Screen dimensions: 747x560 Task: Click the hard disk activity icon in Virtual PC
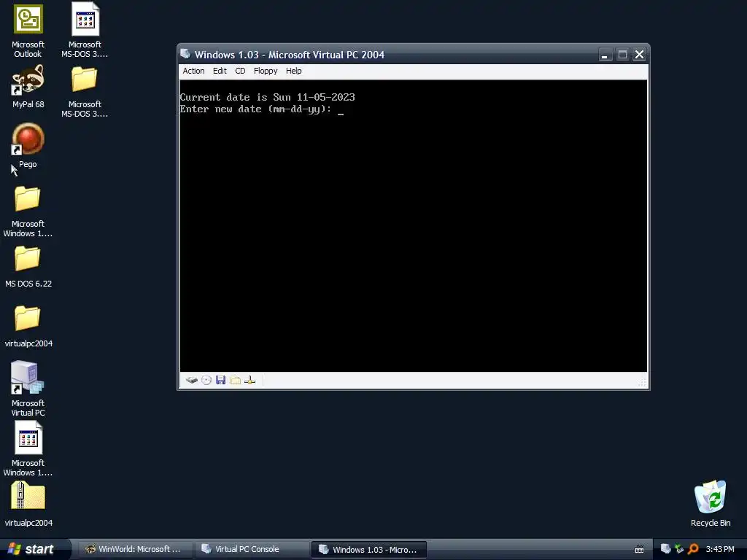point(192,380)
